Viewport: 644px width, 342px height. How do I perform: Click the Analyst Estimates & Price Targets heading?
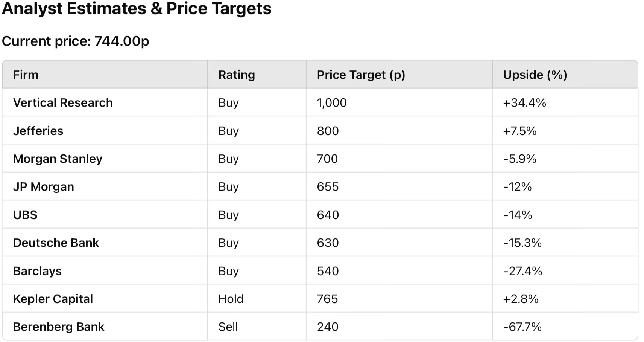point(137,8)
